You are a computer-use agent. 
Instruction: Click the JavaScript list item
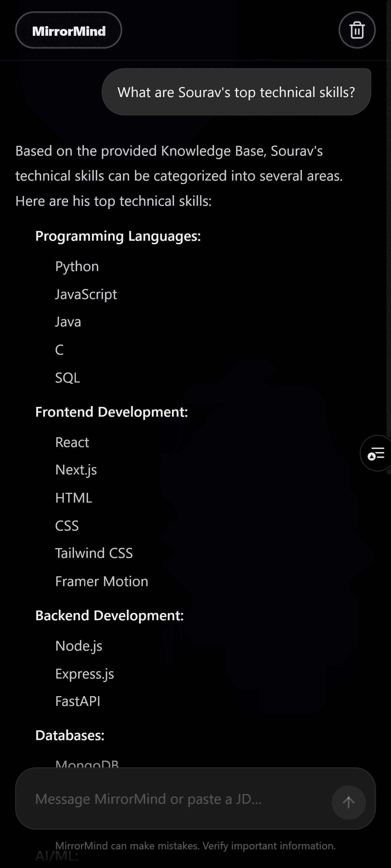click(86, 294)
